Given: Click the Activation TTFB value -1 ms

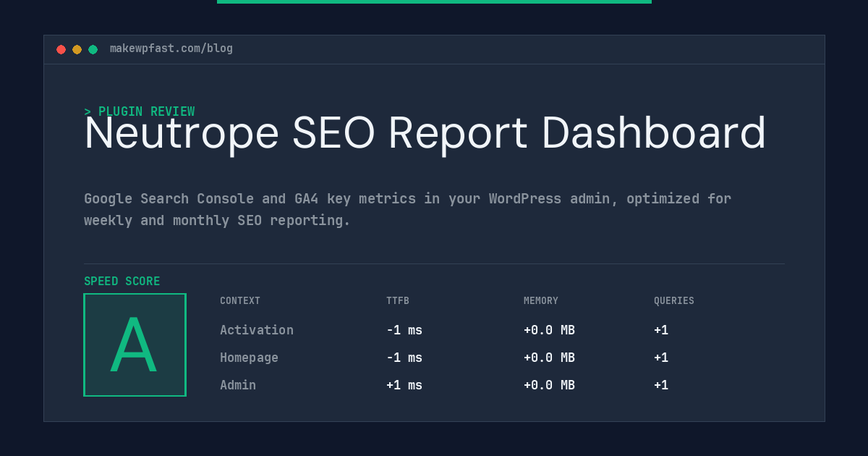Looking at the screenshot, I should (404, 330).
